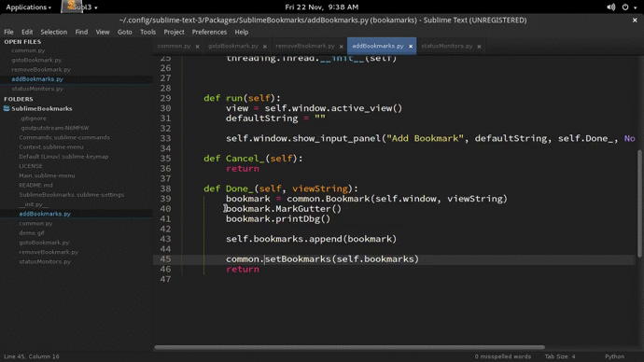Screen dimensions: 644x362
Task: Click Tab Size: 4 in status bar
Action: pos(560,356)
